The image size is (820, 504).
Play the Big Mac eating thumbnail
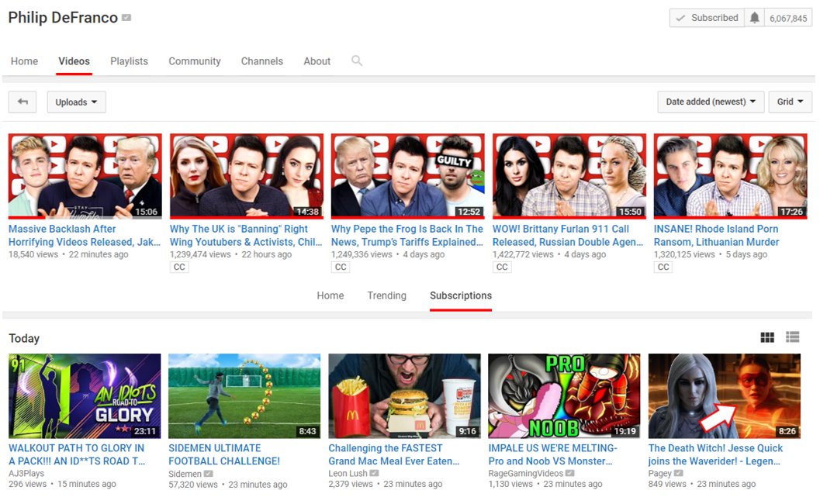pyautogui.click(x=404, y=395)
